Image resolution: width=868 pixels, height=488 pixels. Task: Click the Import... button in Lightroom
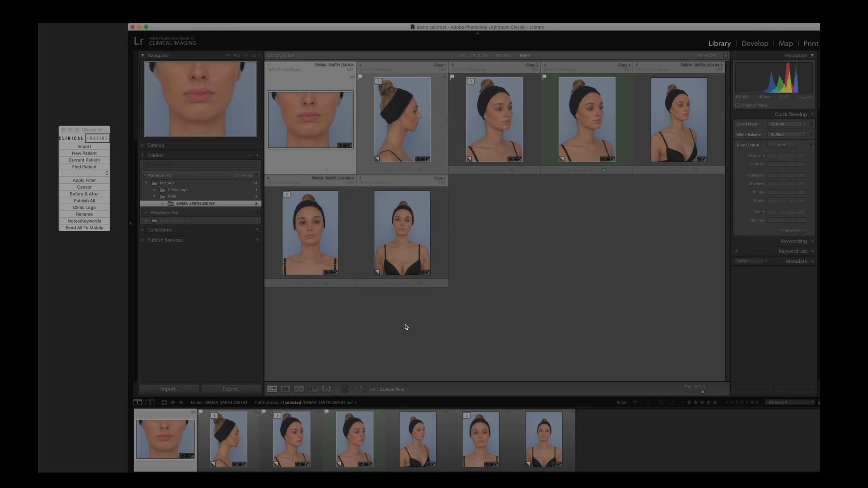(169, 389)
